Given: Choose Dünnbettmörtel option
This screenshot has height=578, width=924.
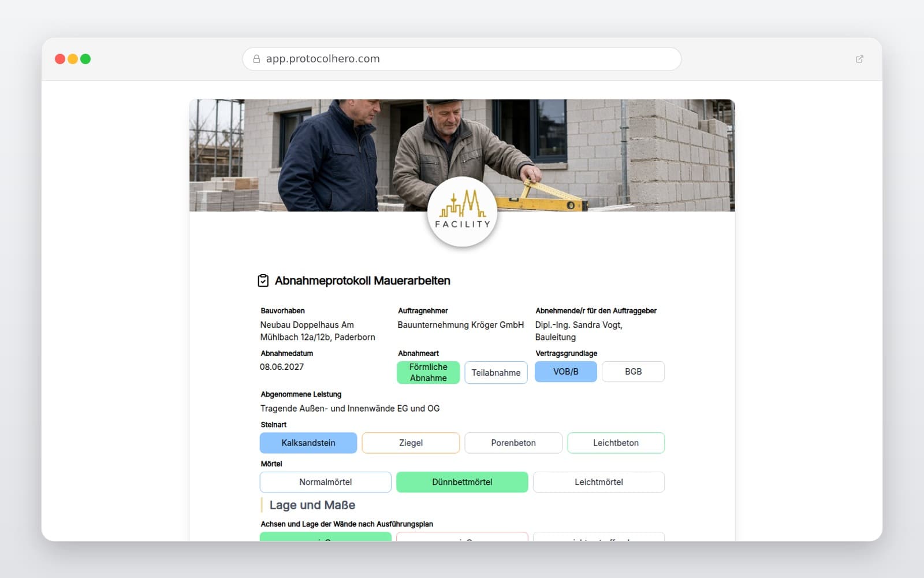Looking at the screenshot, I should tap(462, 482).
